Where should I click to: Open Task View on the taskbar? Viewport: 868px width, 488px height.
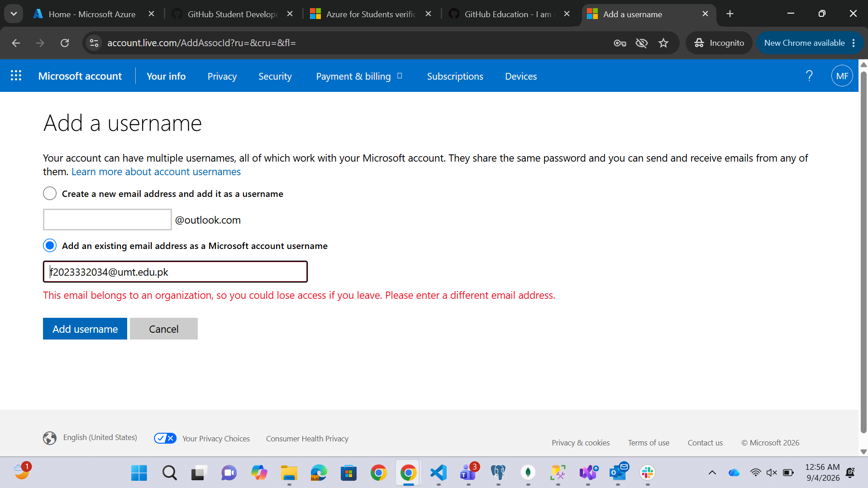[199, 473]
